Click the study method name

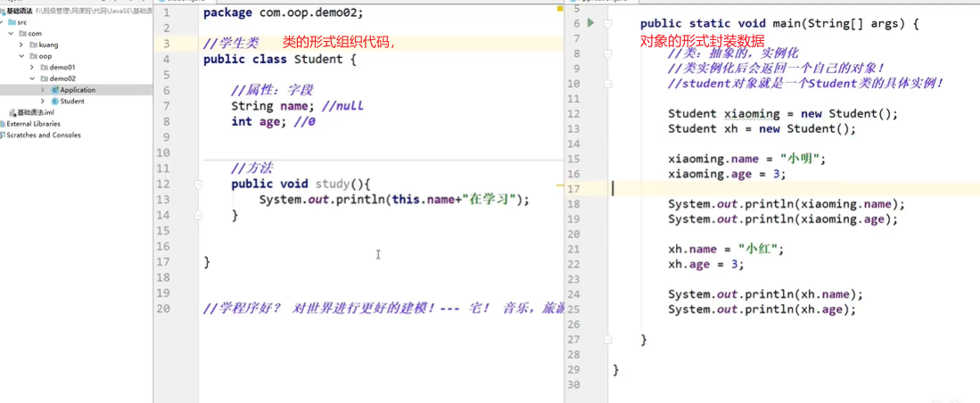click(333, 184)
